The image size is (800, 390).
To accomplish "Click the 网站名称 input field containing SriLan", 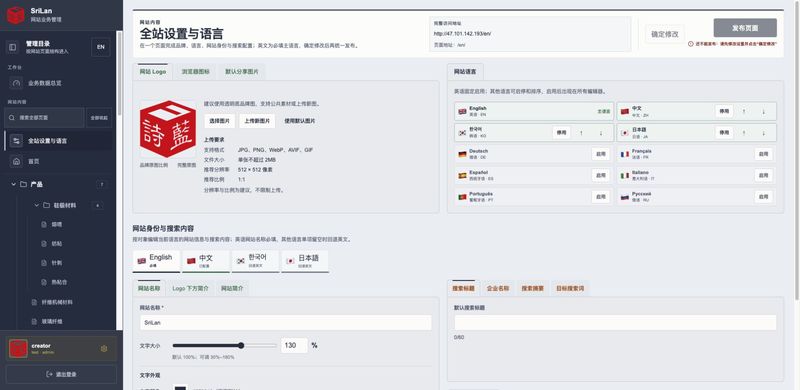I will coord(286,323).
